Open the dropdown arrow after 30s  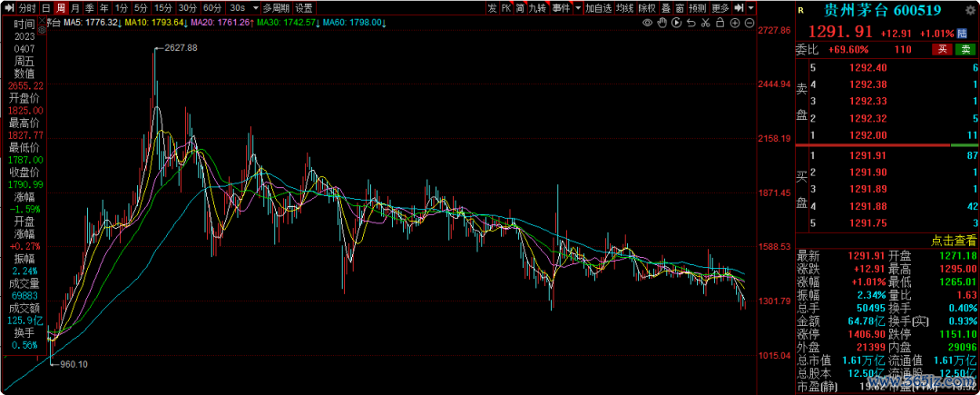[256, 8]
